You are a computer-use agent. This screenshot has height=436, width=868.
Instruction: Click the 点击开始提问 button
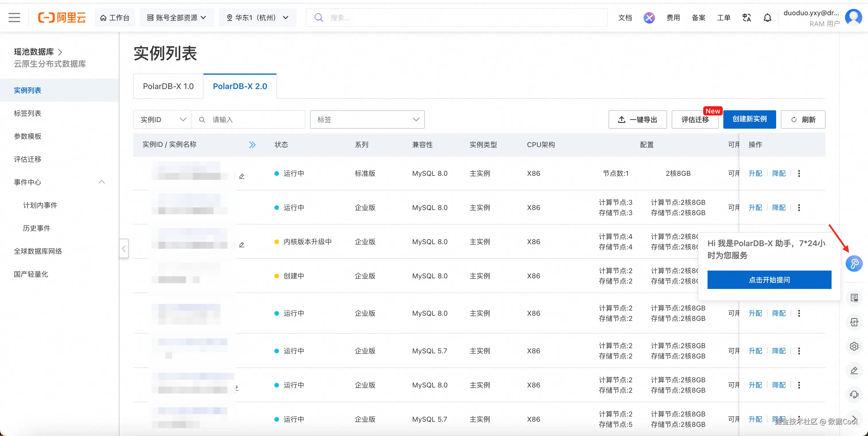(769, 279)
